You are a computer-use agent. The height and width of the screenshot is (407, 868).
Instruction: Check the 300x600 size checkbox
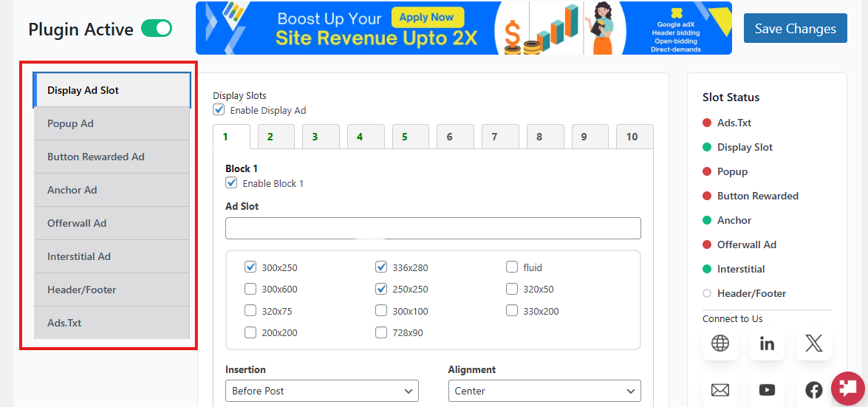click(x=250, y=289)
